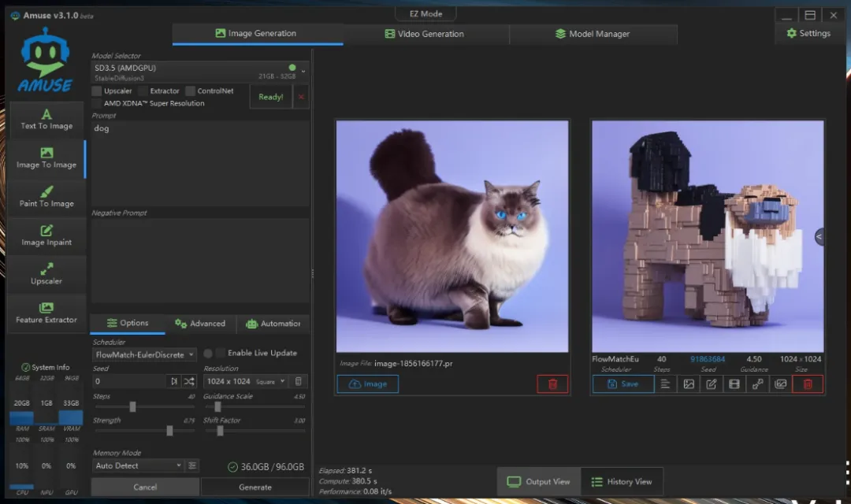Open the Paint To Image tool

pyautogui.click(x=46, y=197)
